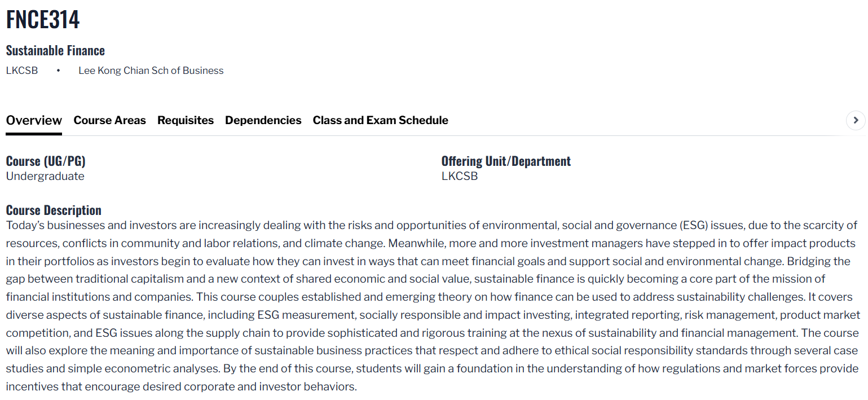Click the Undergraduate value text
This screenshot has width=868, height=400.
pos(45,176)
